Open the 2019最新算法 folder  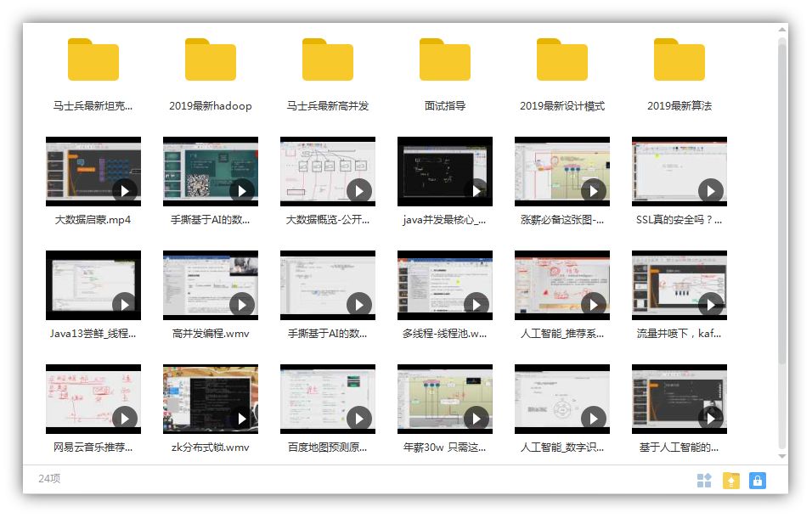tap(679, 59)
